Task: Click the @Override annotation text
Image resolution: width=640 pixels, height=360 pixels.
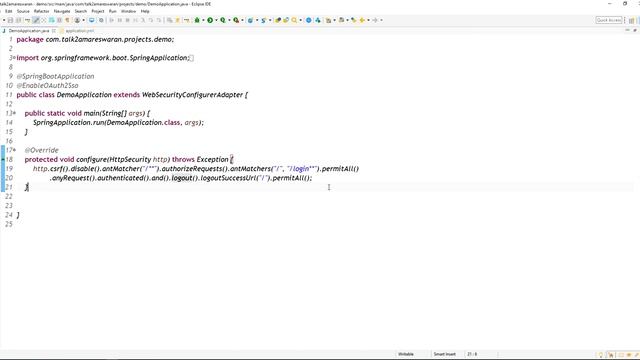Action: [41, 150]
